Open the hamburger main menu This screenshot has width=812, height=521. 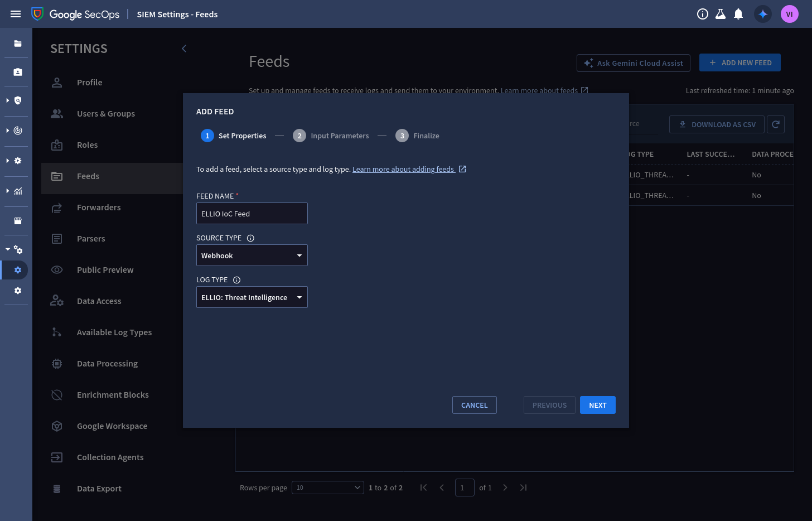[x=16, y=14]
